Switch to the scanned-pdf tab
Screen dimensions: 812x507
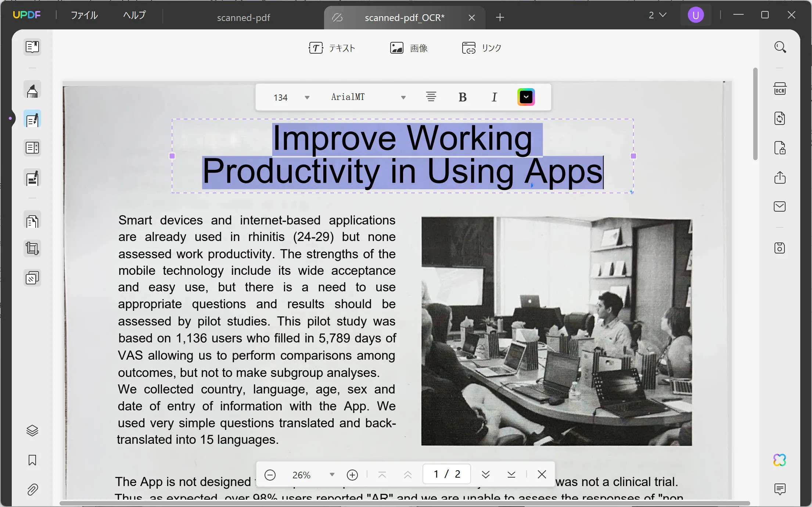243,18
